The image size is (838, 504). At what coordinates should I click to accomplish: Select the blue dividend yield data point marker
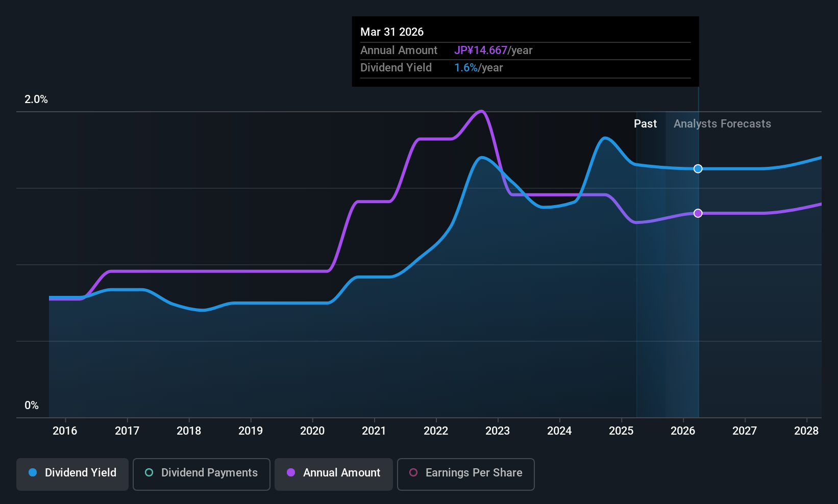698,169
